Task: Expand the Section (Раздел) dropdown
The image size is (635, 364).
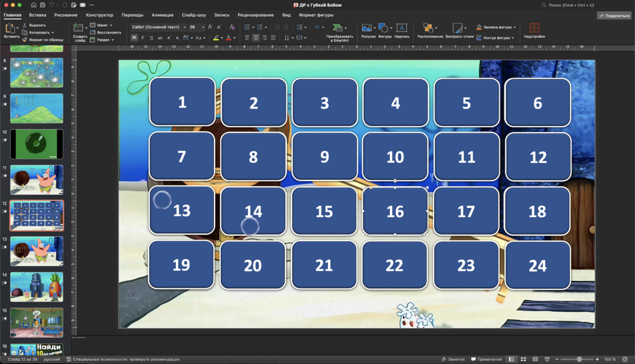Action: click(113, 40)
